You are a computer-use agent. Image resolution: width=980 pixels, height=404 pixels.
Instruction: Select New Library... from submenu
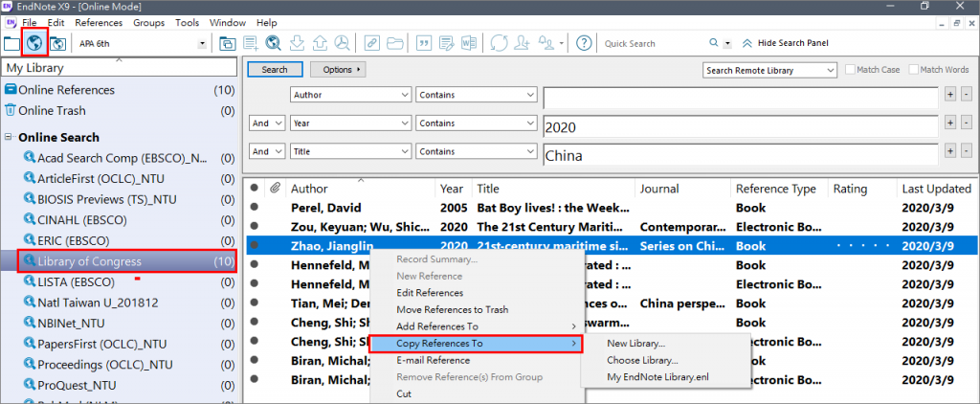coord(635,344)
